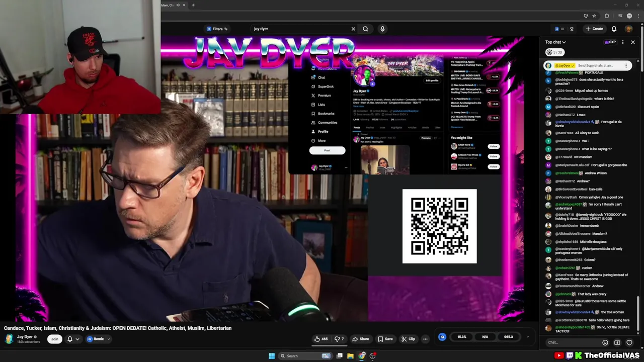Image resolution: width=644 pixels, height=362 pixels.
Task: Open the emoji picker in chat
Action: pyautogui.click(x=605, y=342)
